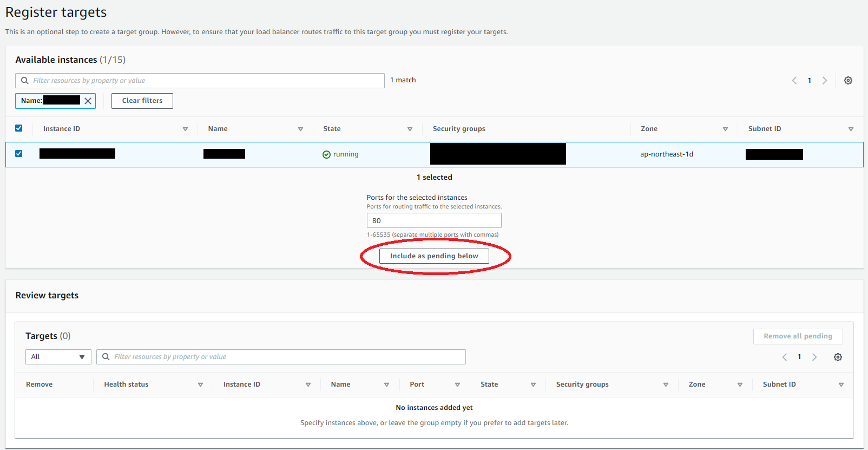
Task: Toggle the select-all instances header checkbox
Action: click(x=19, y=128)
